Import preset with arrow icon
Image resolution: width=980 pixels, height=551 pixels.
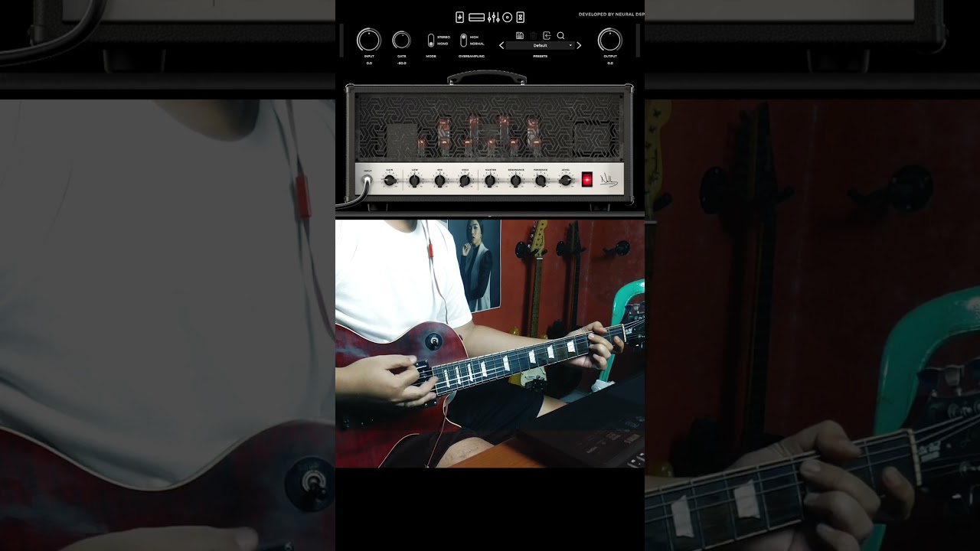tap(547, 36)
